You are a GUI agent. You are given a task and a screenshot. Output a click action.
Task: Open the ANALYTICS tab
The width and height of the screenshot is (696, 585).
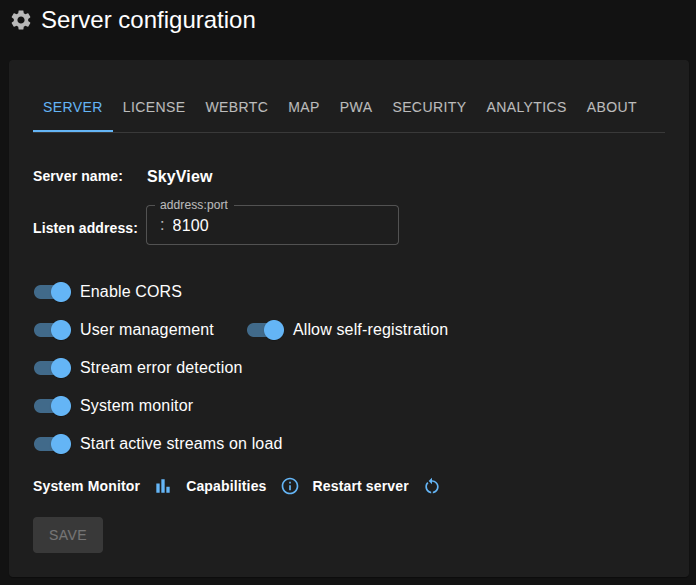point(526,107)
